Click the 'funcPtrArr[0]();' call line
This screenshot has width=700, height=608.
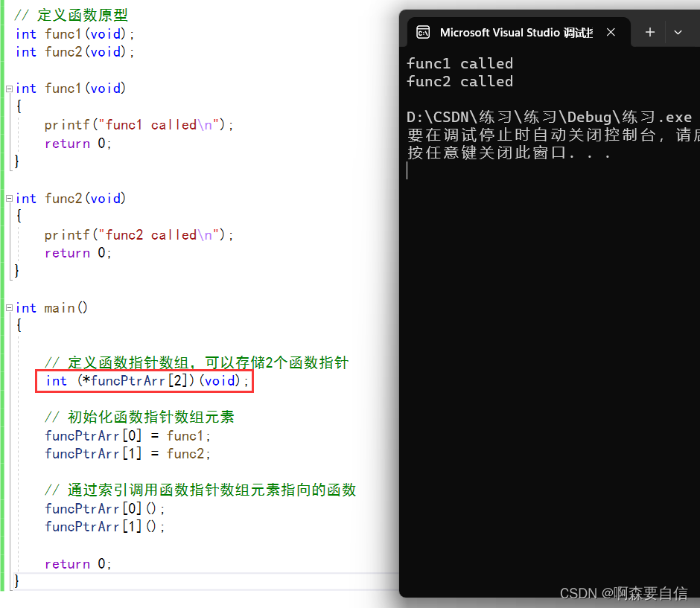tap(104, 508)
